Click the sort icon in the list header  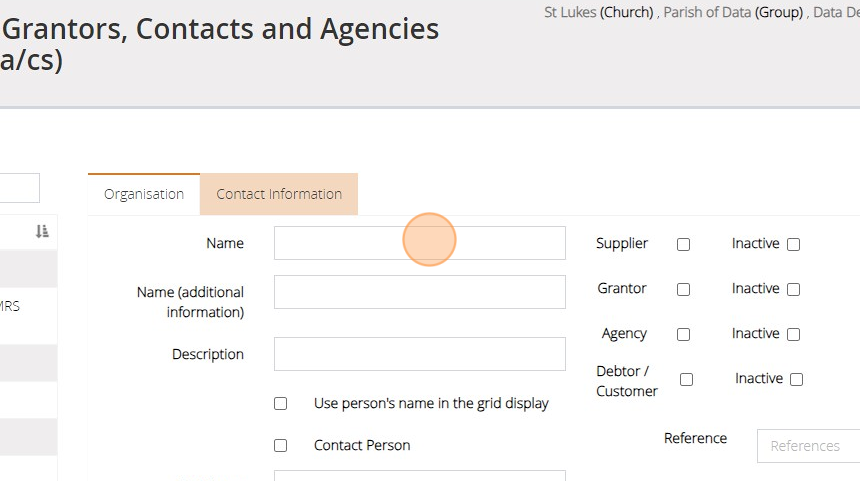click(x=41, y=232)
